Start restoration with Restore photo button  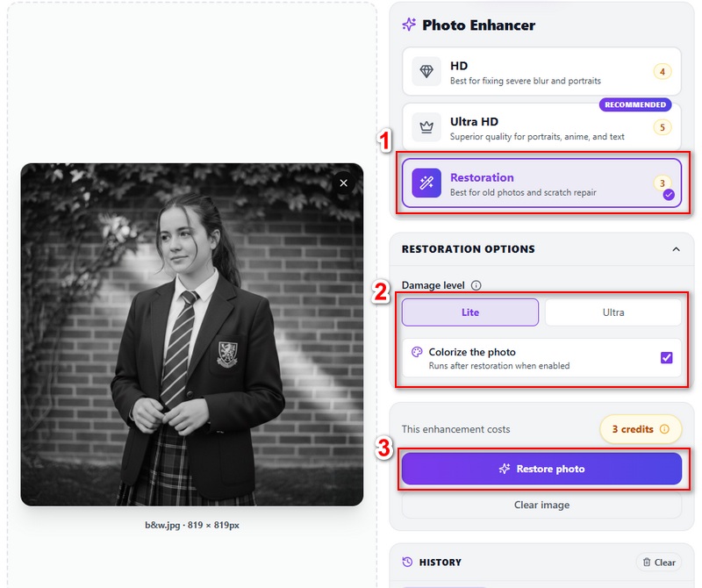click(541, 469)
